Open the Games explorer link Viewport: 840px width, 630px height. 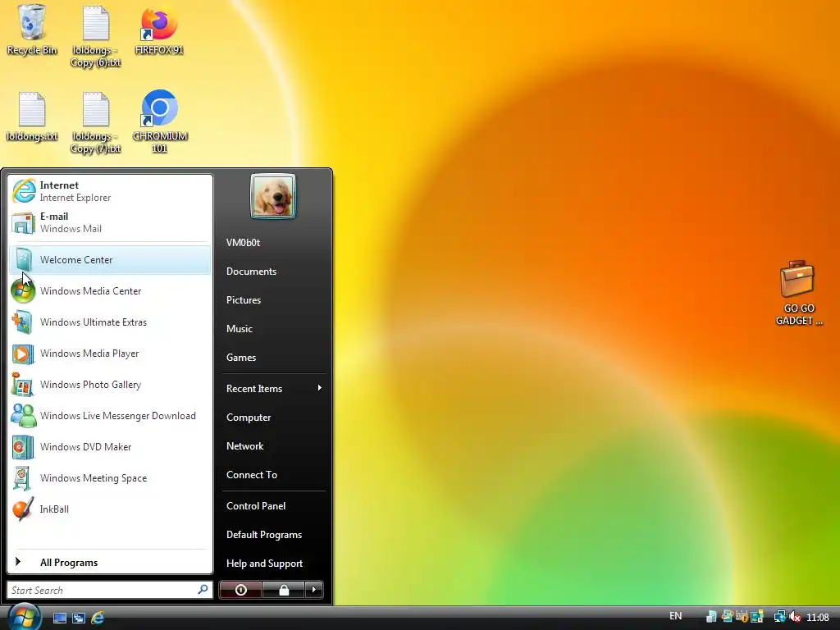[273, 358]
